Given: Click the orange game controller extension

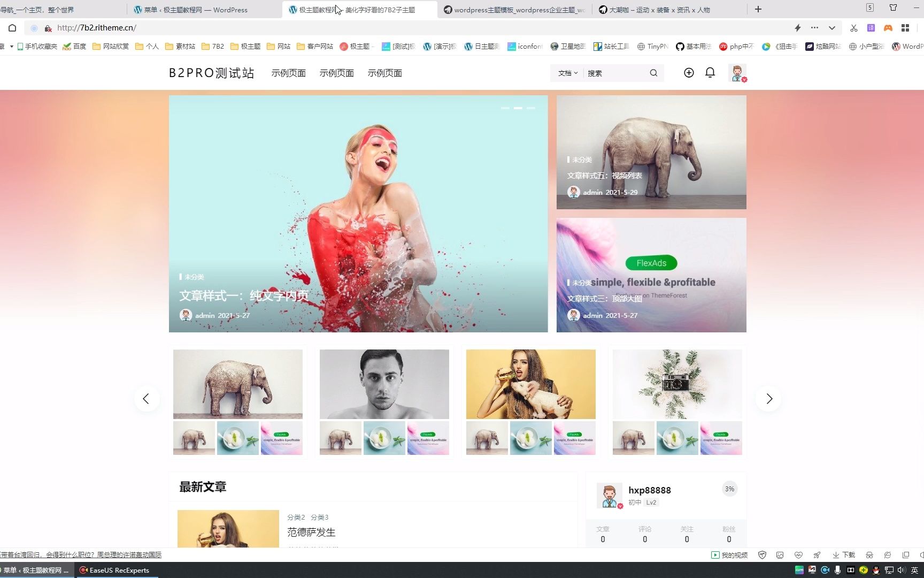Looking at the screenshot, I should [888, 28].
